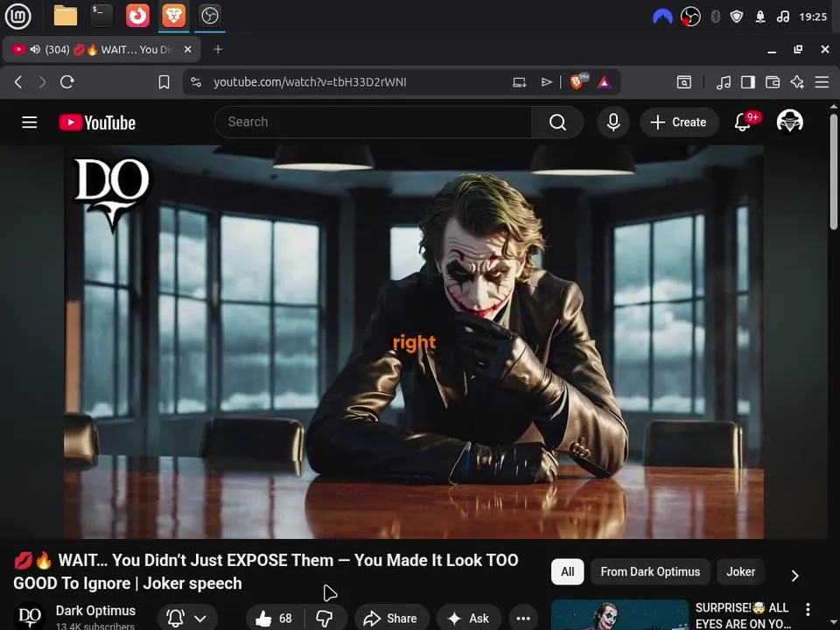Toggle the browser sidebar panel
Screen dimensions: 840x630
[x=748, y=82]
